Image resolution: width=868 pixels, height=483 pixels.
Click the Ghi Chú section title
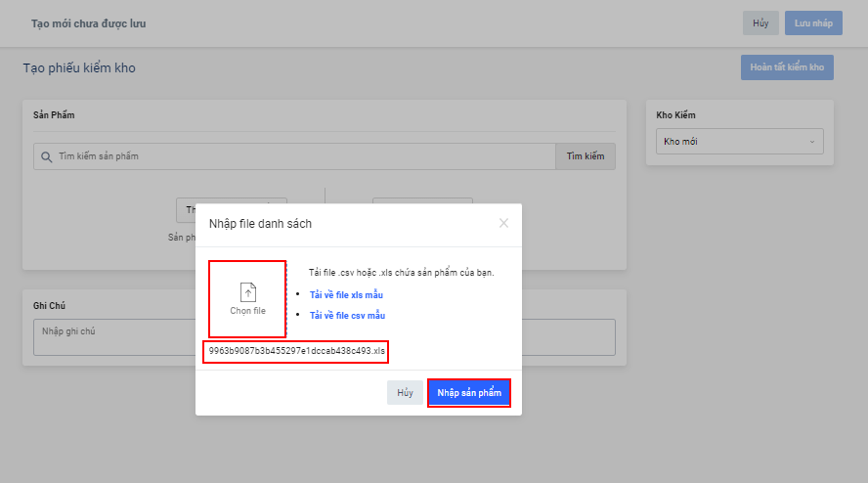49,306
